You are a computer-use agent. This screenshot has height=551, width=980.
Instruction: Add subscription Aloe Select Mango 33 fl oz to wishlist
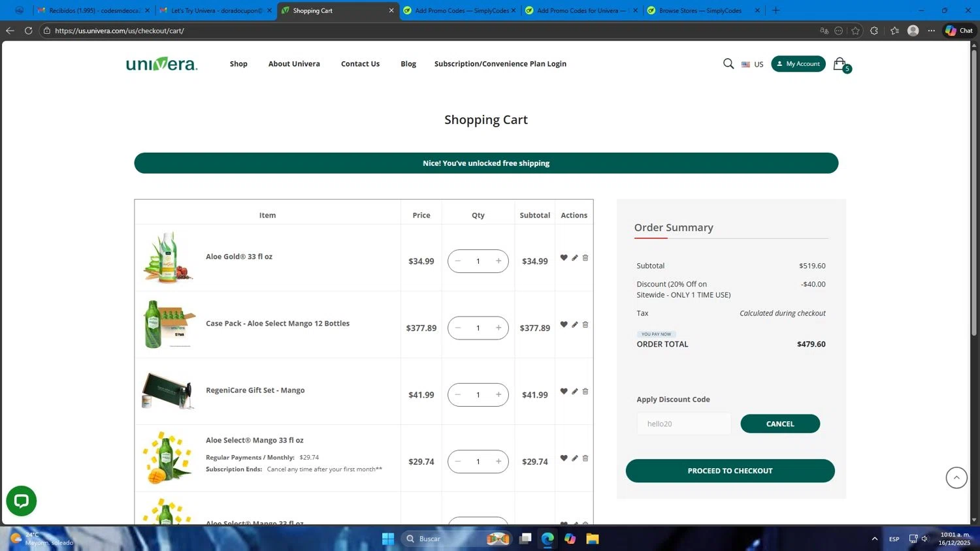(x=564, y=458)
